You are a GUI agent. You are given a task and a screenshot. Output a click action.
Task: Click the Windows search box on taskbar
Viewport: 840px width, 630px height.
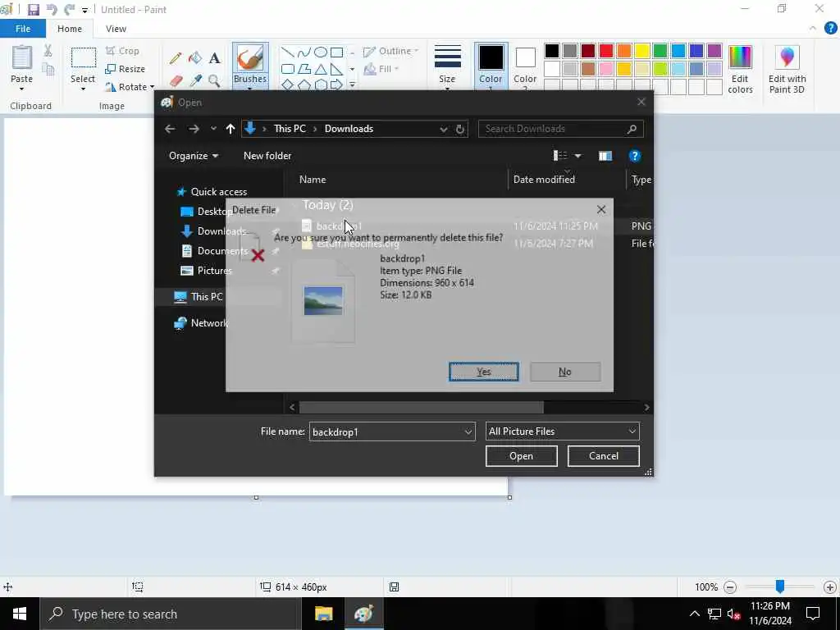[171, 614]
